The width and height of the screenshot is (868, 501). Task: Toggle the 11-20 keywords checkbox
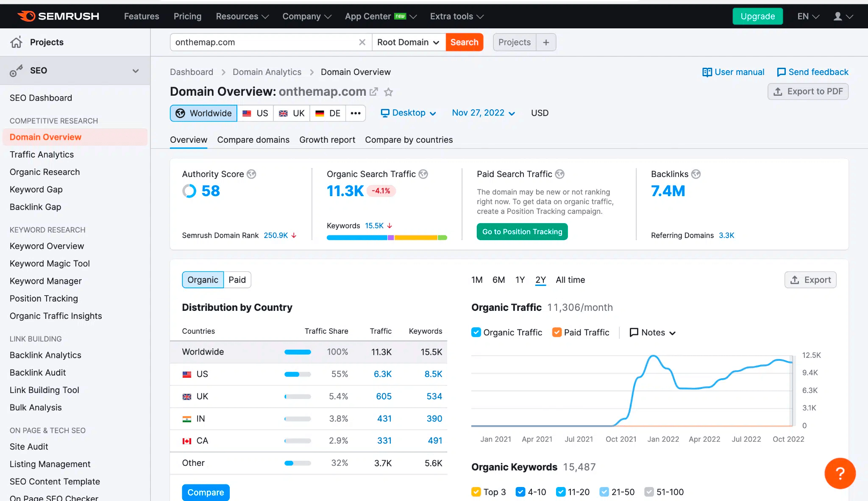561,492
